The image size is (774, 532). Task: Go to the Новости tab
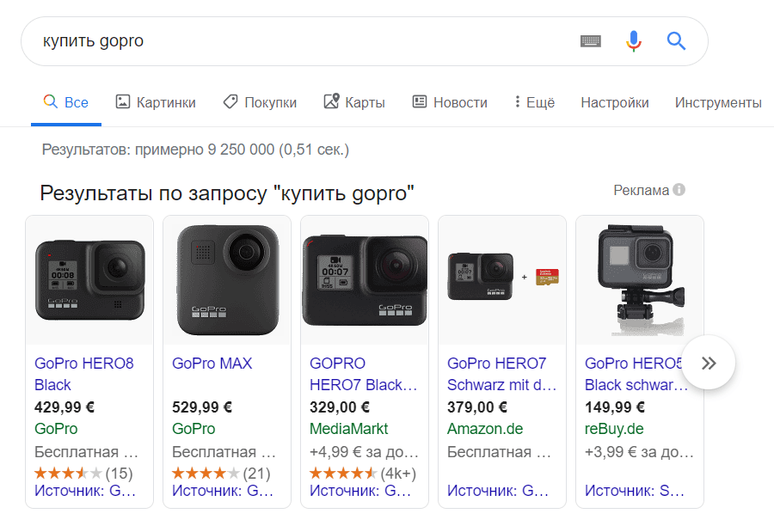coord(450,102)
